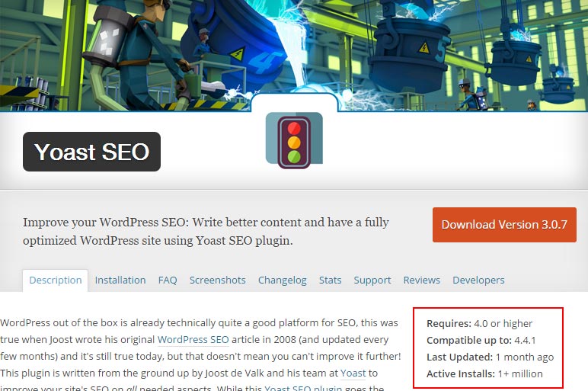Viewport: 588px width, 391px height.
Task: Click the Yoast SEO traffic light icon
Action: click(294, 140)
